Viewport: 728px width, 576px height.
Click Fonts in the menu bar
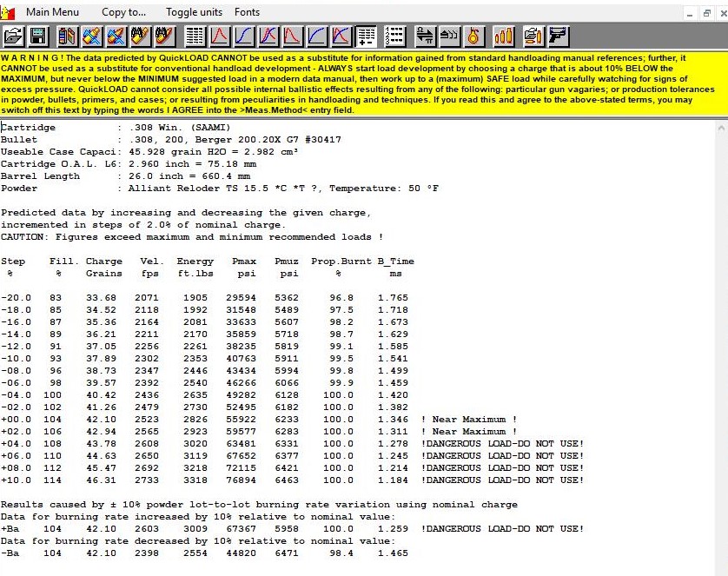[247, 12]
